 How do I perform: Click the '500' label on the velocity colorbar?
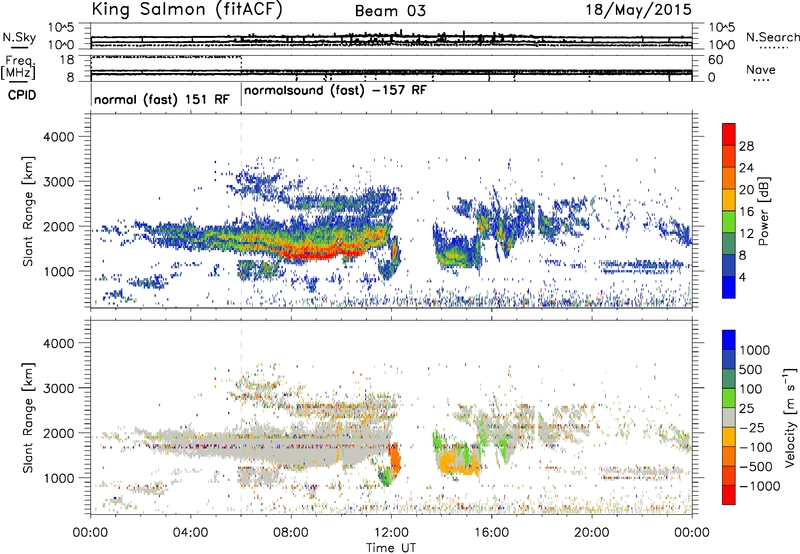point(751,369)
